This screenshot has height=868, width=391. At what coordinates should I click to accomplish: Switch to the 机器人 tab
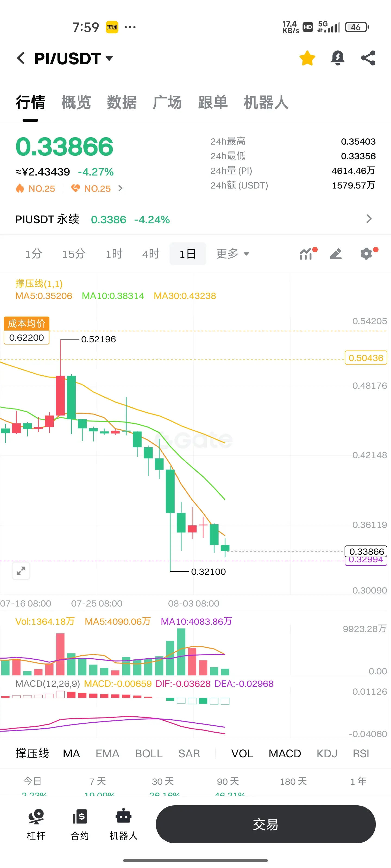pyautogui.click(x=266, y=103)
